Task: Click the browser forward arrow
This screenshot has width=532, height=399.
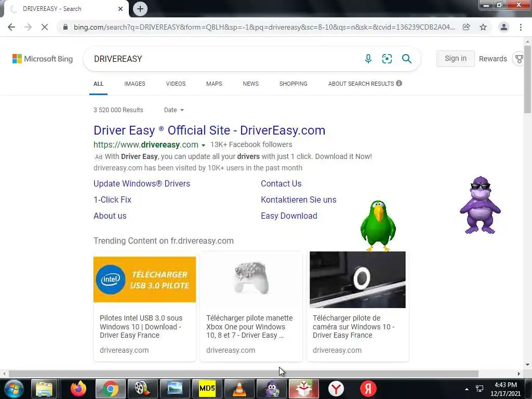Action: 28,27
